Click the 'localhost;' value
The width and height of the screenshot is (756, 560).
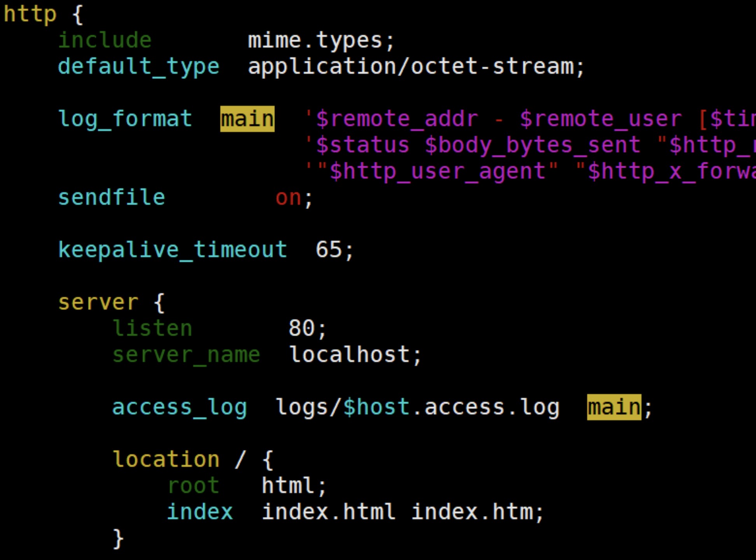tap(355, 355)
